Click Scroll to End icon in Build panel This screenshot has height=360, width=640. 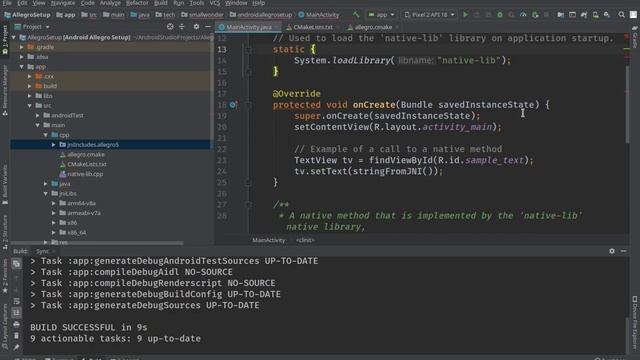16,313
